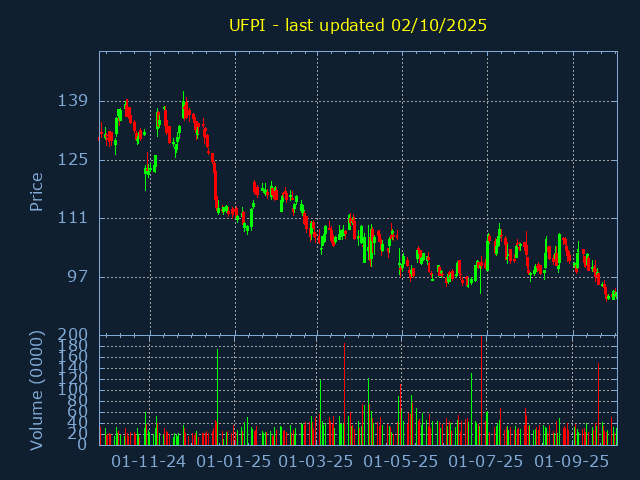
Task: Click the 01-11-24 date label
Action: point(149,462)
